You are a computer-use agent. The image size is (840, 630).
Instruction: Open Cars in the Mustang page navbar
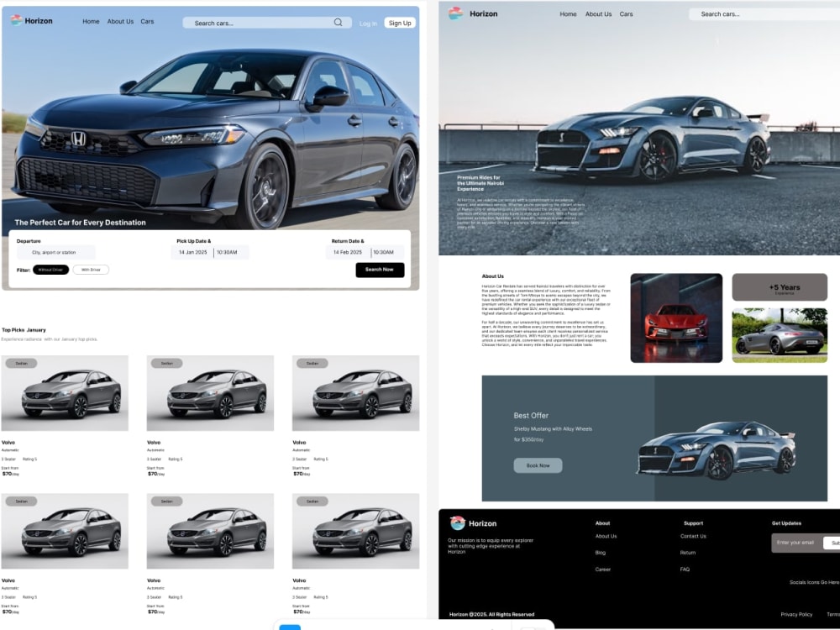point(627,14)
